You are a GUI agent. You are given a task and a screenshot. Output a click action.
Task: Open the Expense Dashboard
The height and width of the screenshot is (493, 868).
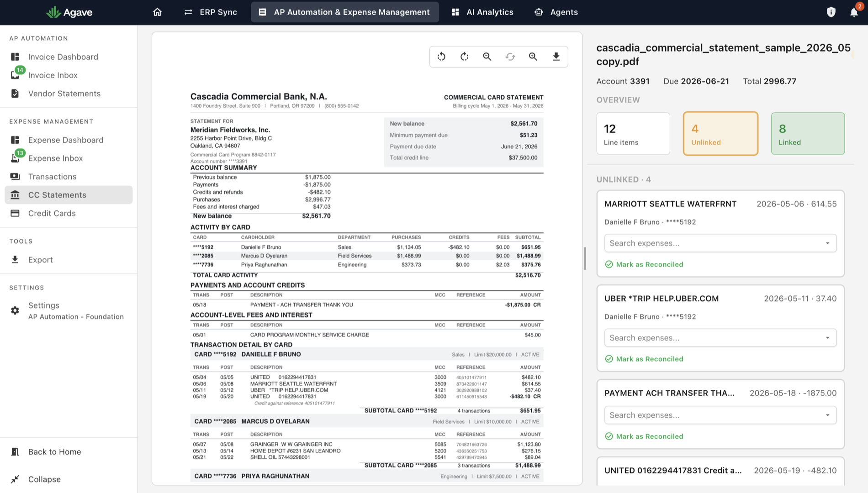[x=69, y=140]
